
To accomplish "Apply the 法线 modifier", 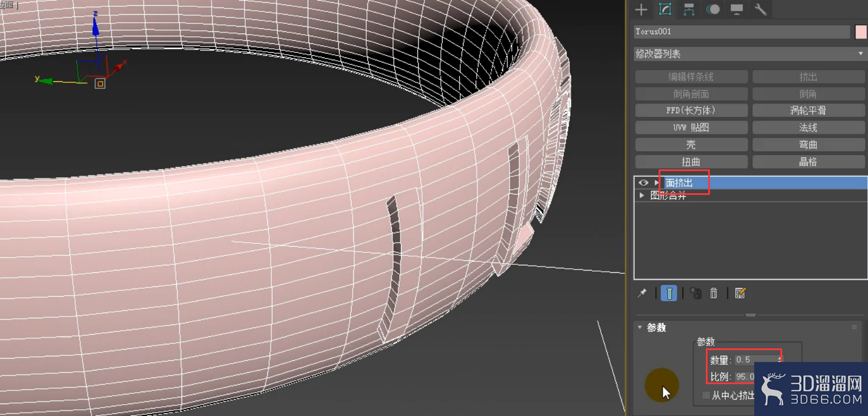I will coord(808,128).
